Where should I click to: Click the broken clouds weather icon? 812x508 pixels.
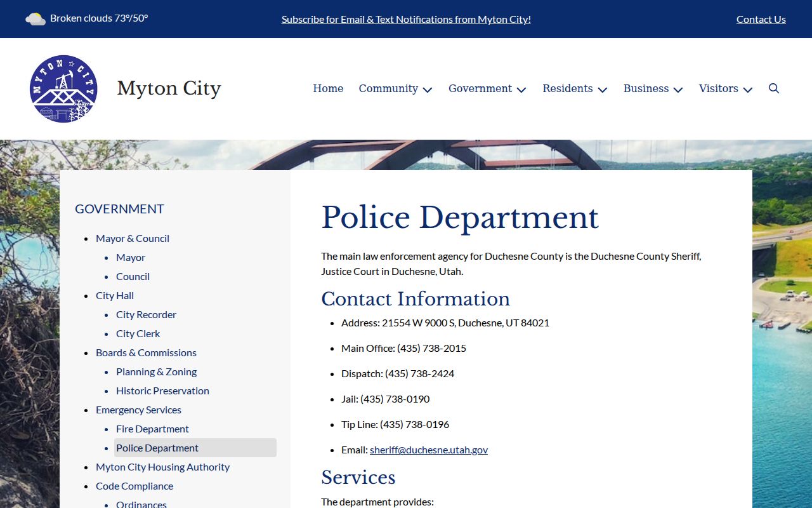[36, 19]
